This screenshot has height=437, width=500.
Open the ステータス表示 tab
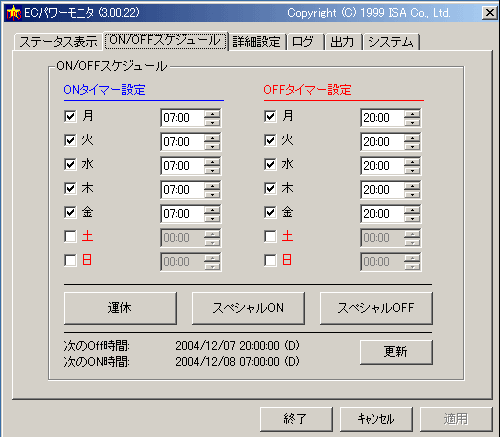pos(58,42)
